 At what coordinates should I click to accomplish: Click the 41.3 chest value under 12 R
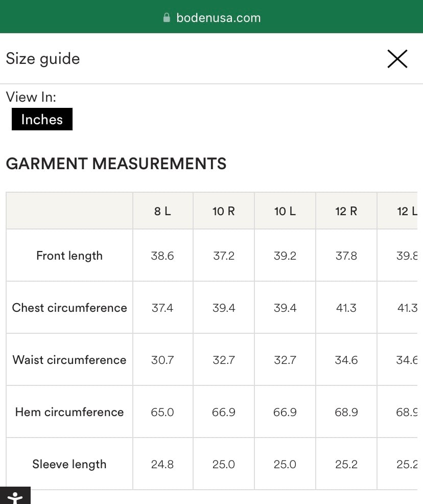point(346,308)
